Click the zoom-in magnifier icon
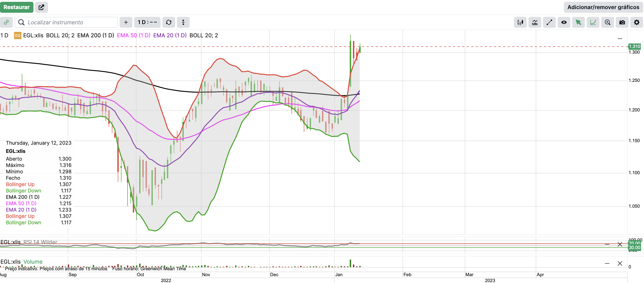Screen dimensions: 644x283 (x=607, y=23)
